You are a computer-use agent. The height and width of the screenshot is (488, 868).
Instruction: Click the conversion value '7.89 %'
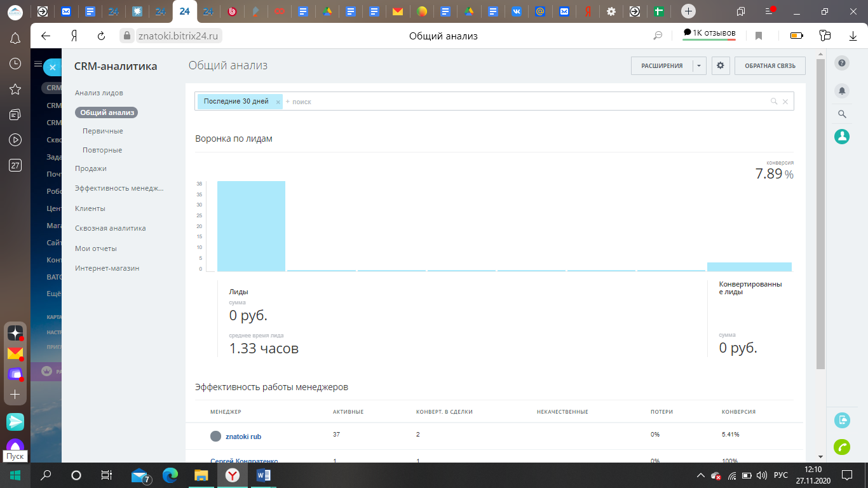[774, 173]
